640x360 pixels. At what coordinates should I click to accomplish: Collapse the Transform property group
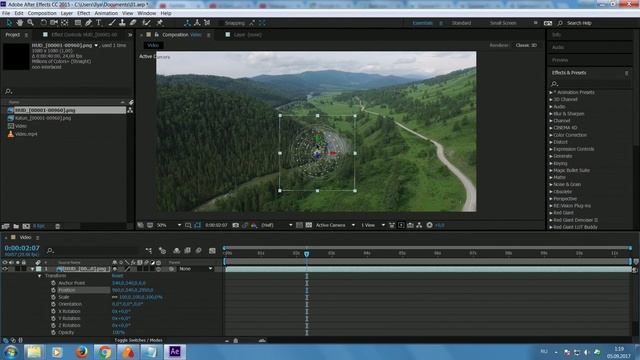pos(40,276)
